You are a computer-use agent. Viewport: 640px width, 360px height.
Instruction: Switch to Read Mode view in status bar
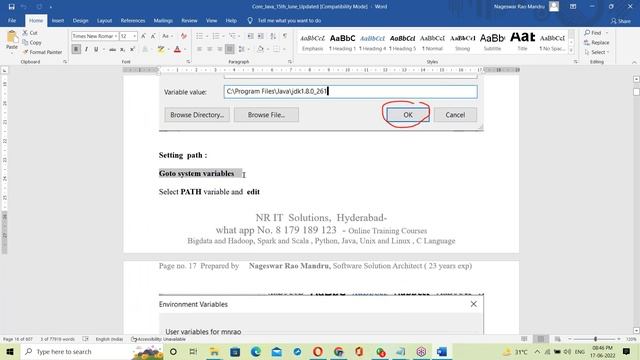tap(524, 339)
